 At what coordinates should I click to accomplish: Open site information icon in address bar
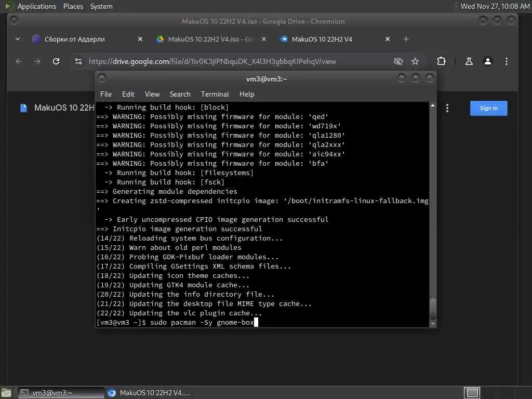click(78, 61)
